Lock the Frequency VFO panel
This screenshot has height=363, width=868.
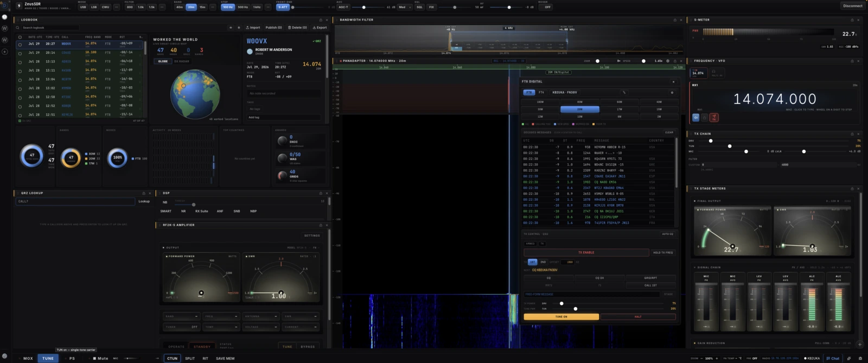click(x=852, y=61)
